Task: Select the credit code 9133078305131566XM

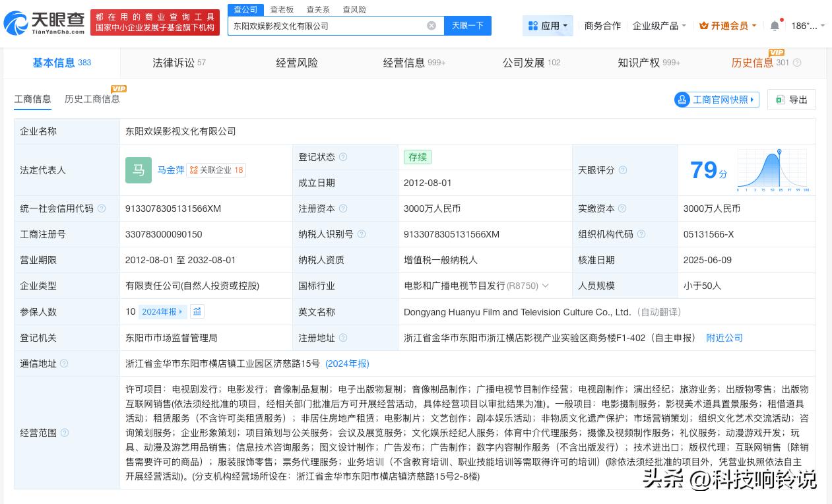Action: point(173,208)
